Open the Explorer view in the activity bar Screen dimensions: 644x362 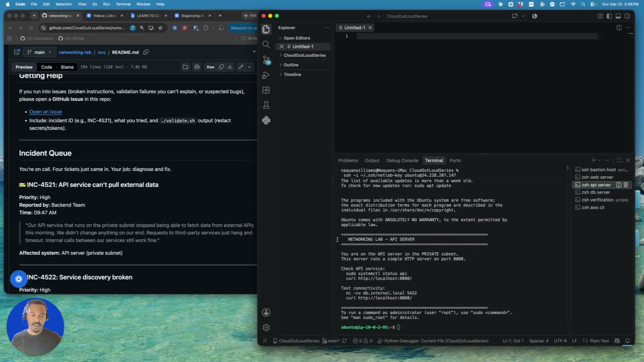pyautogui.click(x=266, y=29)
